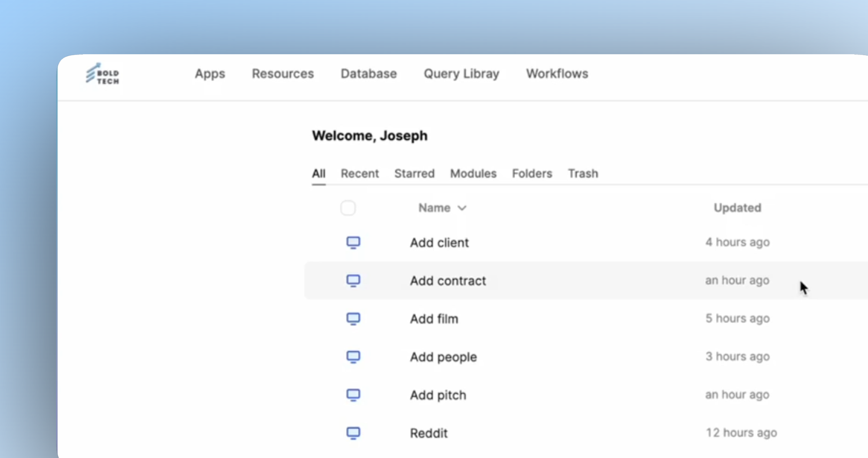Open the Workflows menu item
This screenshot has height=458, width=868.
click(557, 74)
